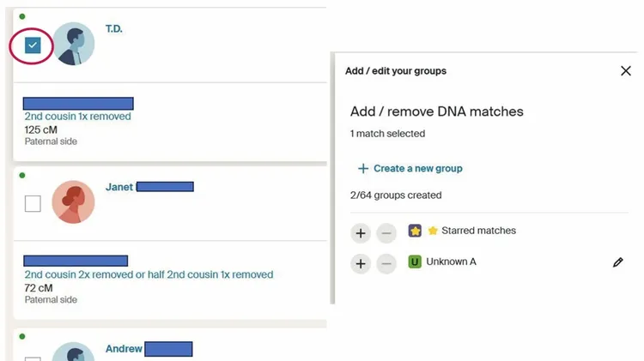The height and width of the screenshot is (361, 644).
Task: Click T.D.'s profile avatar
Action: (74, 44)
